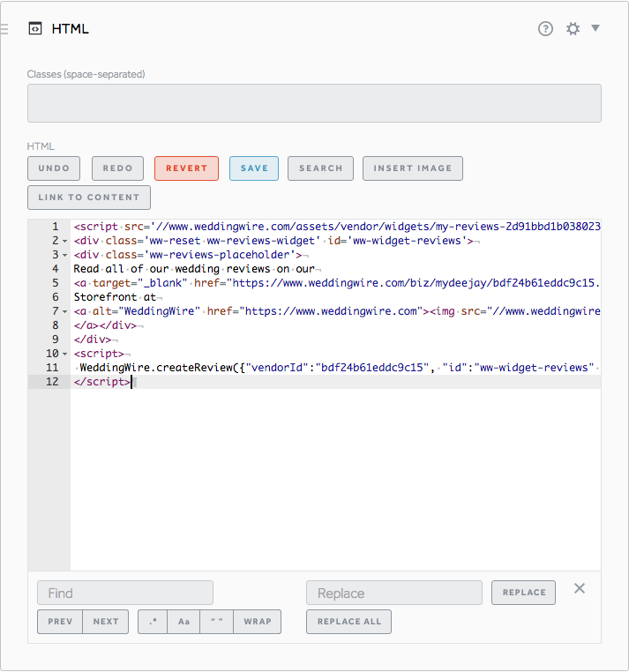
Task: Toggle regex search option
Action: tap(154, 622)
